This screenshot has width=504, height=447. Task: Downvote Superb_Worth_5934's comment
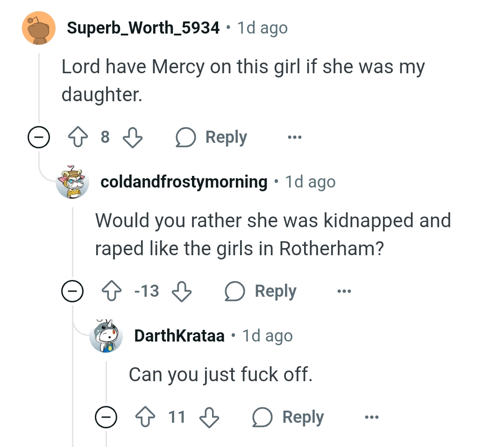tap(133, 138)
